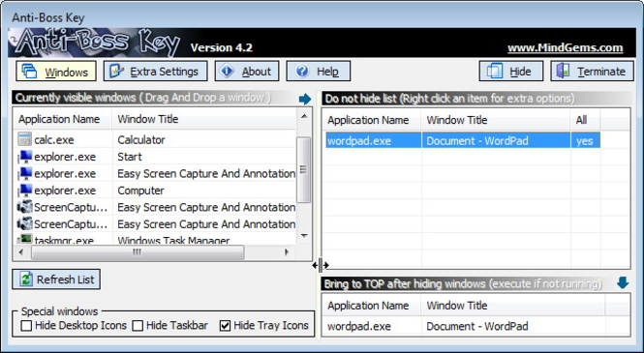Select the Start window title row
This screenshot has width=644, height=353.
click(x=130, y=157)
